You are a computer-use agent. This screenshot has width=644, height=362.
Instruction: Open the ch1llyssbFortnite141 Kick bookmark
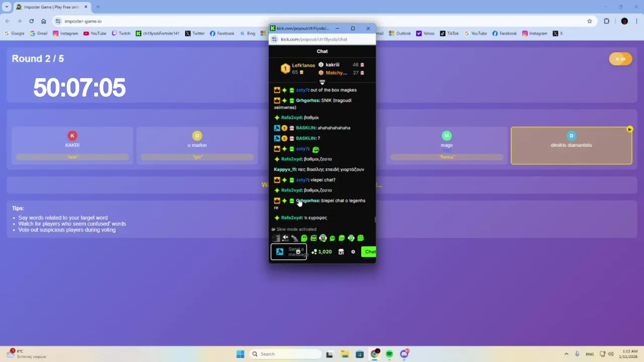[157, 34]
